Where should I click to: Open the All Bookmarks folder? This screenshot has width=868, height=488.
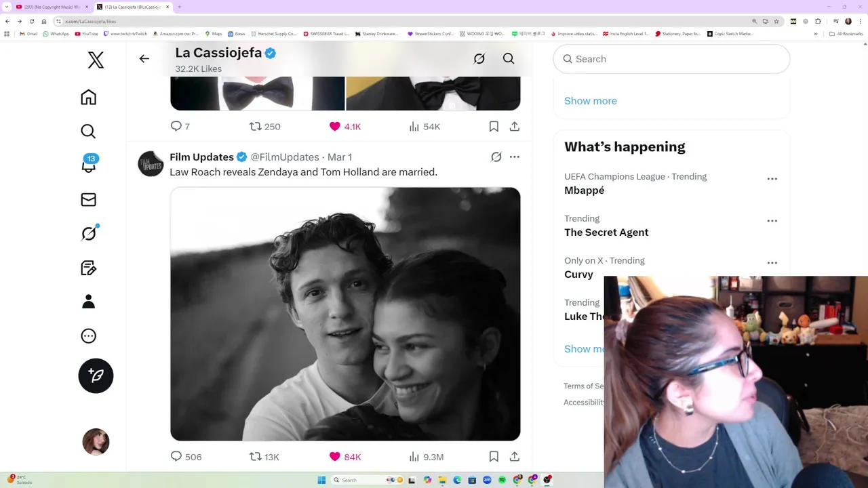point(846,33)
